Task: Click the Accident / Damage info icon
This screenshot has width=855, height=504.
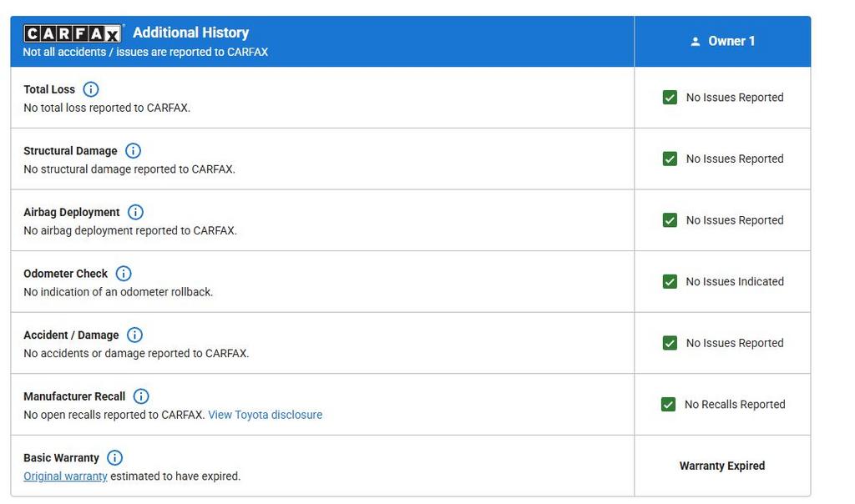Action: (134, 335)
